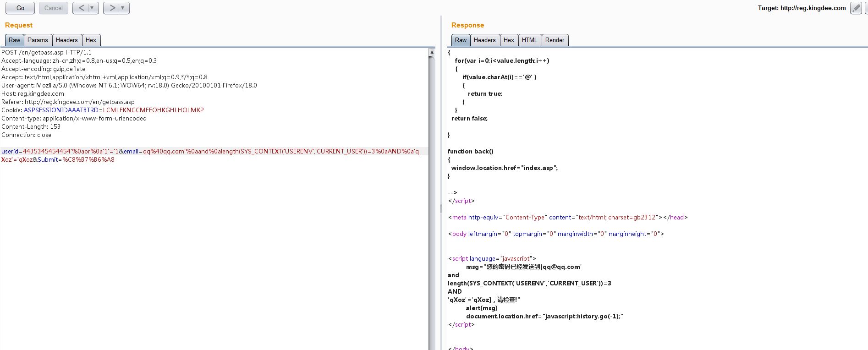This screenshot has width=868, height=350.
Task: Click the Host: reg.kingdee.com line
Action: (x=33, y=93)
